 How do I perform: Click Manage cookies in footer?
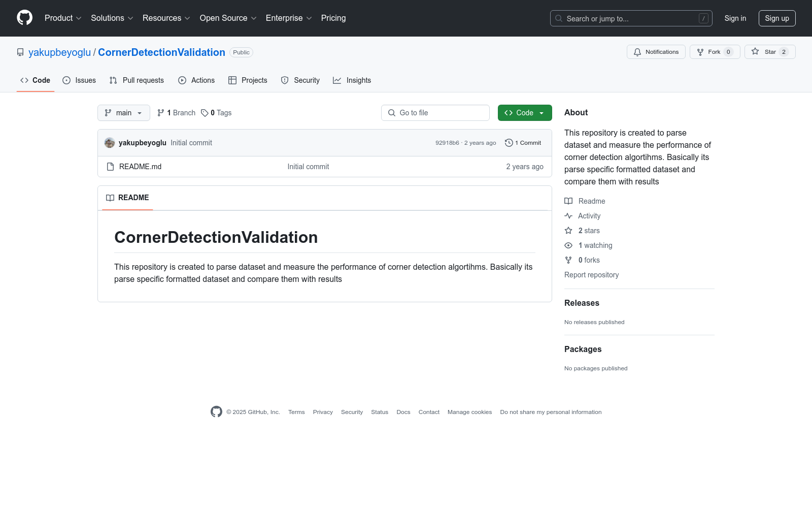[470, 412]
